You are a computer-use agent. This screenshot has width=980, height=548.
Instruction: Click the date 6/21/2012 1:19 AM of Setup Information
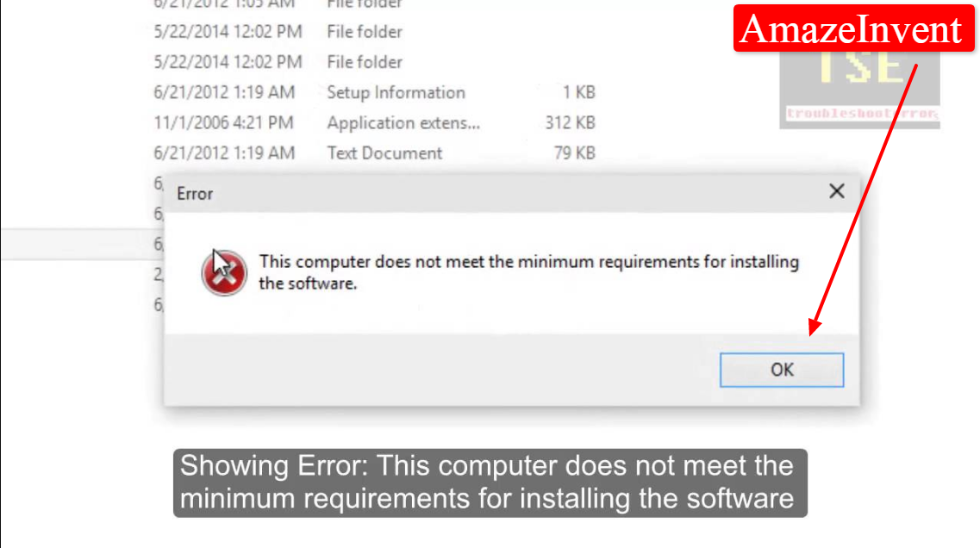tap(224, 92)
